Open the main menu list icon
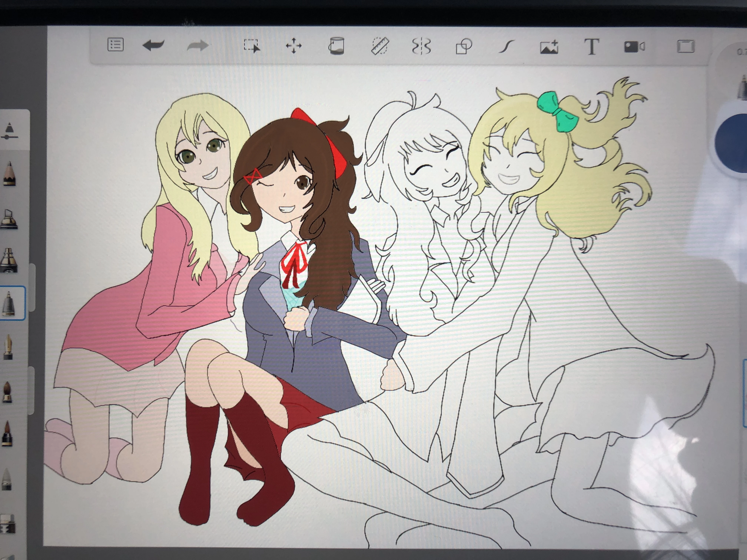 click(x=115, y=45)
